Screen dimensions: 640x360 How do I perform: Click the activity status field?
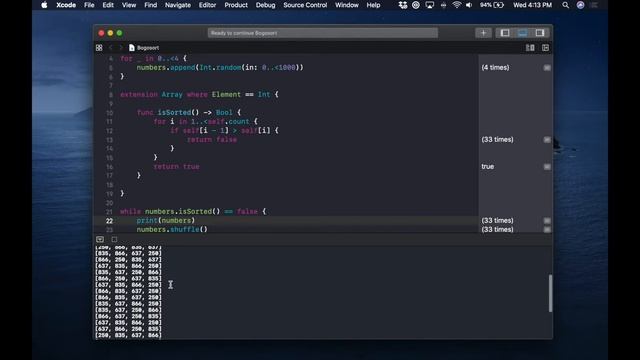pyautogui.click(x=323, y=33)
